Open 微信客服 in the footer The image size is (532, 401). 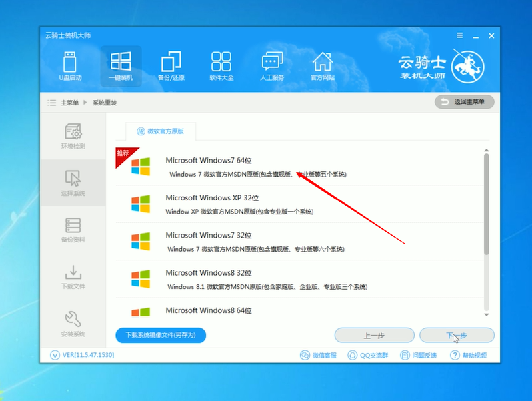(x=318, y=355)
